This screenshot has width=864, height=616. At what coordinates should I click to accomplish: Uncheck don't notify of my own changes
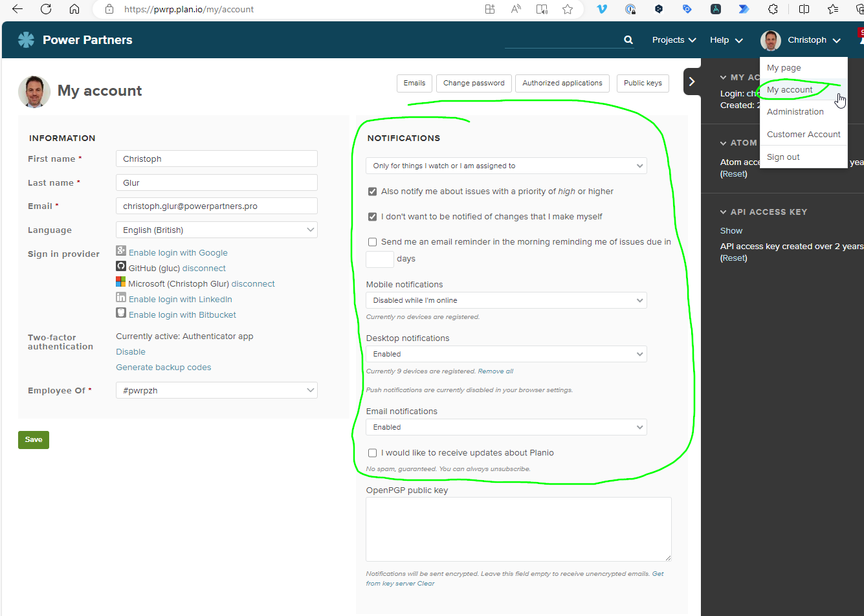click(372, 217)
